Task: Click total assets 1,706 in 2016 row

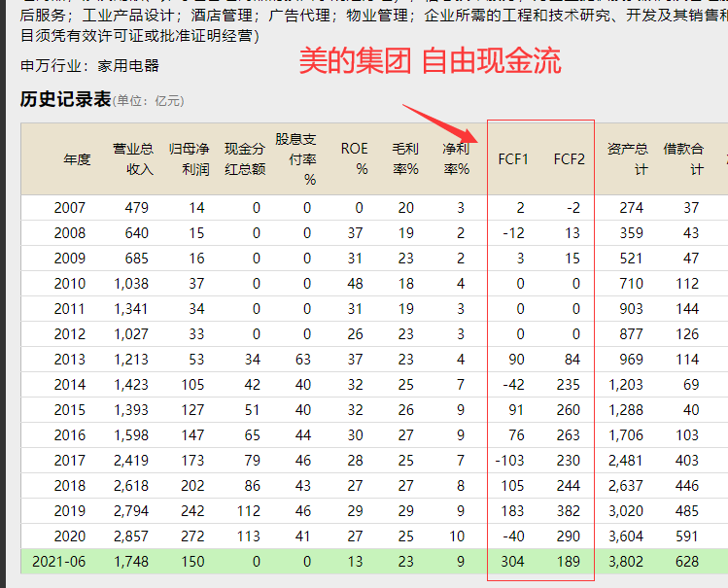Action: (x=626, y=435)
